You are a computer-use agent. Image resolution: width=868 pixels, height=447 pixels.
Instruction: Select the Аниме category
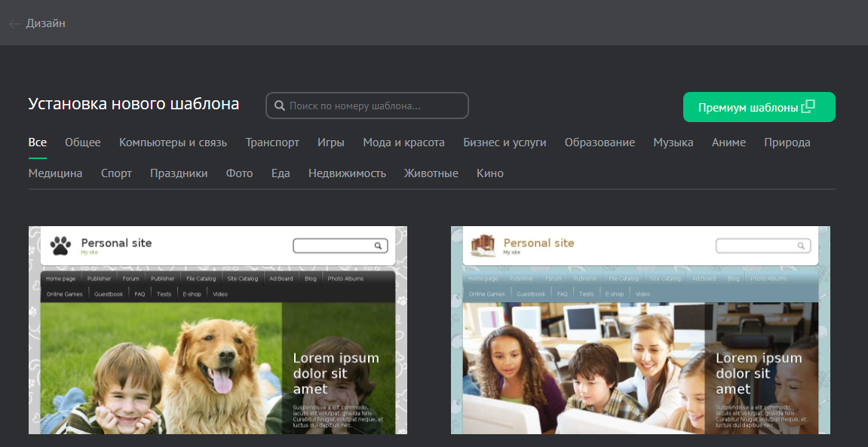728,142
